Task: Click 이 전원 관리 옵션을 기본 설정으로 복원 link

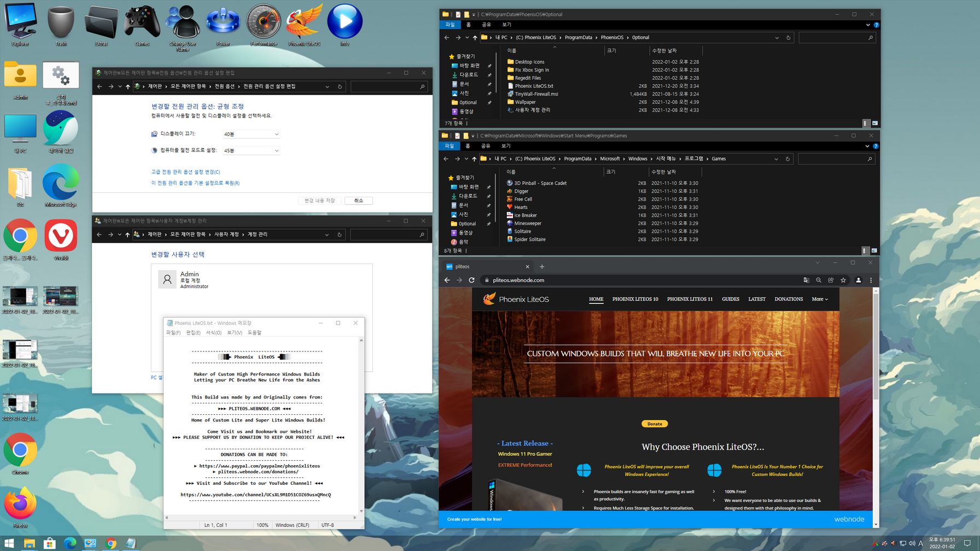Action: 195,183
